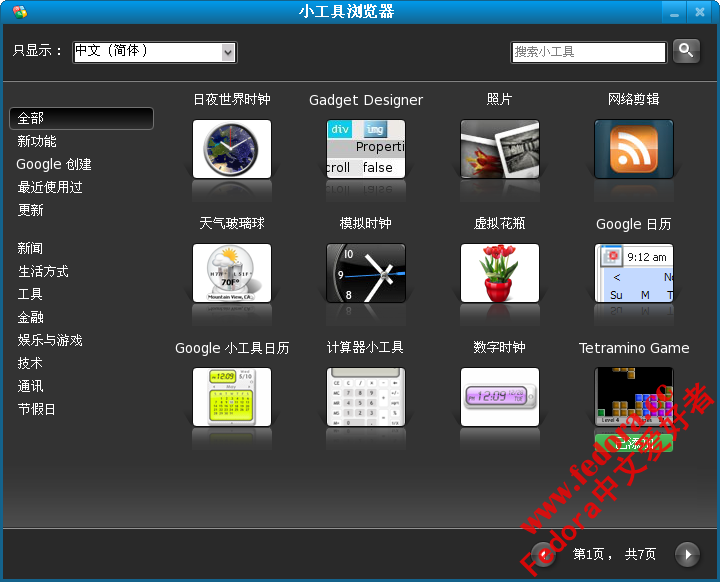The image size is (720, 582).
Task: Open the Google 日历 calendar gadget icon
Action: (x=634, y=273)
